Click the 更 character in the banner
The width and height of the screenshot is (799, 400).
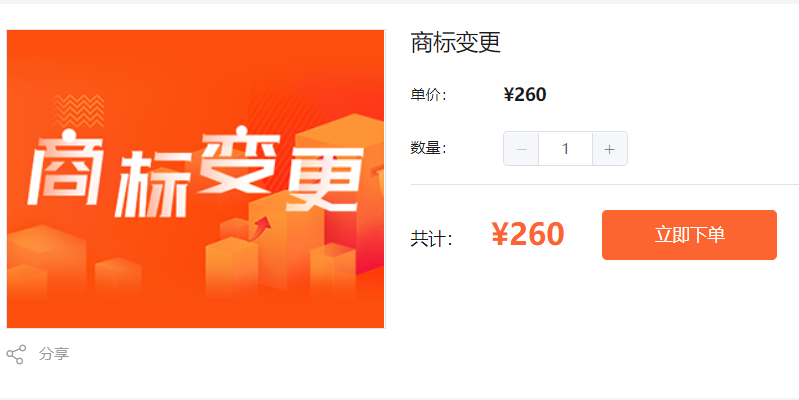point(324,179)
